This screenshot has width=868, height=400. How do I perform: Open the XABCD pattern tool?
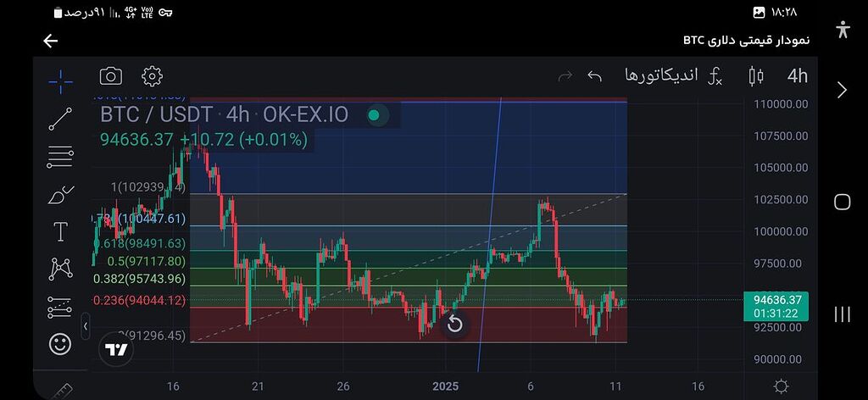pos(60,269)
